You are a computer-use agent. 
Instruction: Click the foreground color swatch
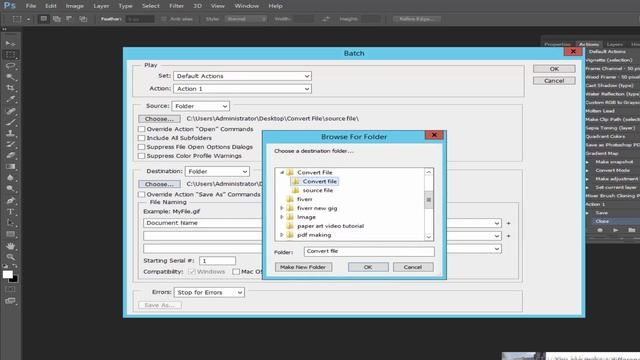pyautogui.click(x=7, y=274)
